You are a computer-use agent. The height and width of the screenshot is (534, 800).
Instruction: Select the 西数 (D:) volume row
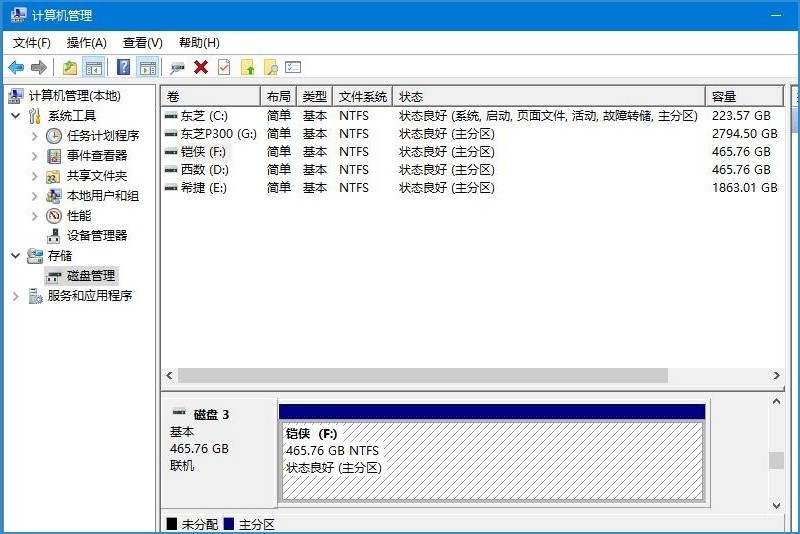[x=472, y=170]
